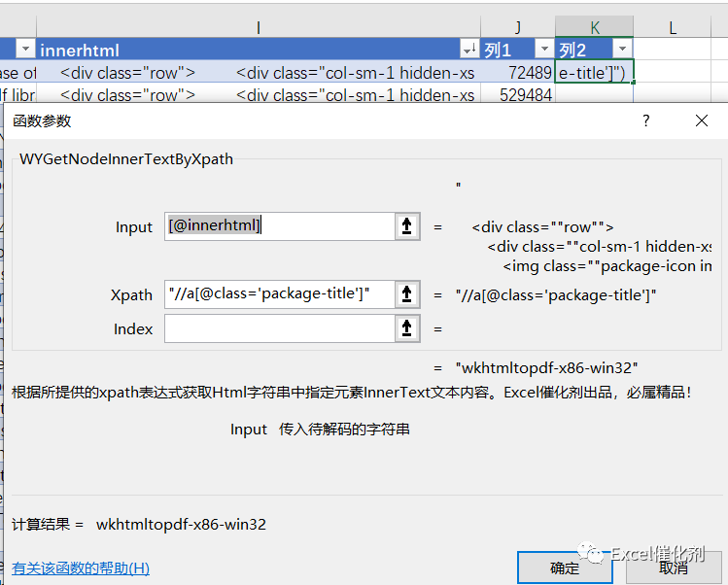Viewport: 728px width, 585px height.
Task: Open the 列1 column filter dropdown
Action: click(543, 49)
